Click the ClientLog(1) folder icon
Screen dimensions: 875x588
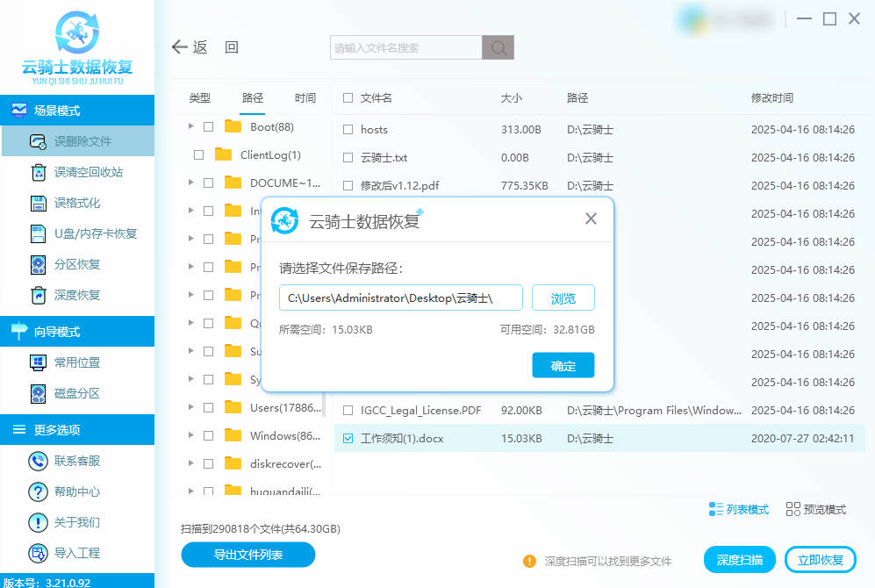(x=223, y=154)
